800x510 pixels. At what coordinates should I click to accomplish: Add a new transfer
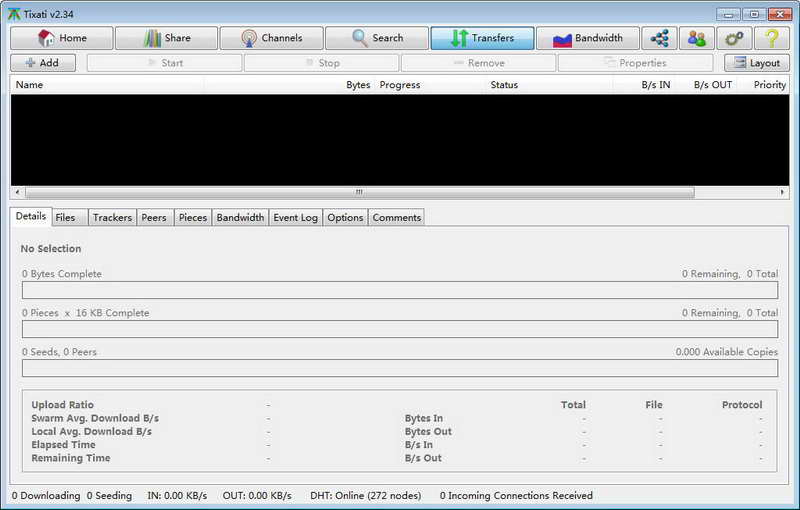(43, 63)
